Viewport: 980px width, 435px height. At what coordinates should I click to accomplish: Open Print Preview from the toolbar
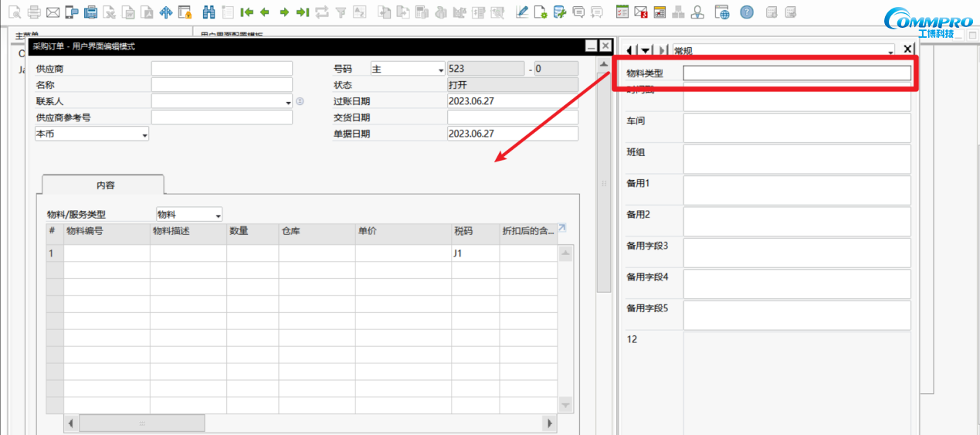click(x=15, y=12)
